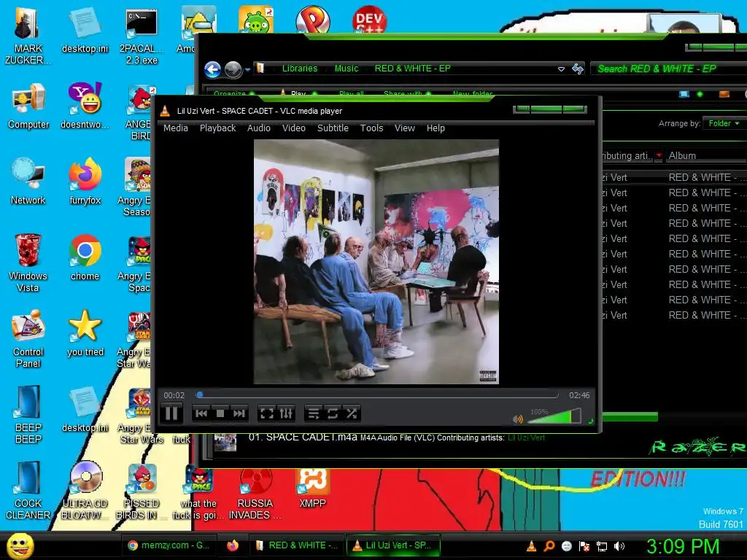Viewport: 747px width, 560px height.
Task: Open the View menu in VLC
Action: (404, 128)
